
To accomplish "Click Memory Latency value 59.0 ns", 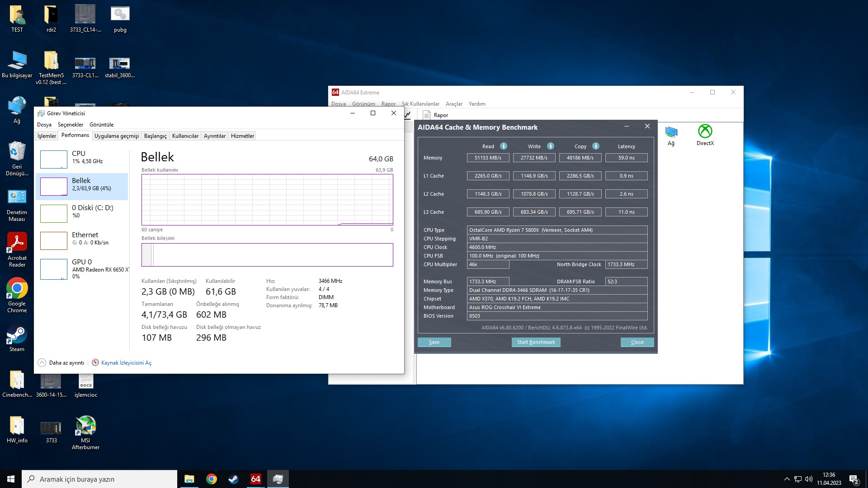I will (626, 158).
